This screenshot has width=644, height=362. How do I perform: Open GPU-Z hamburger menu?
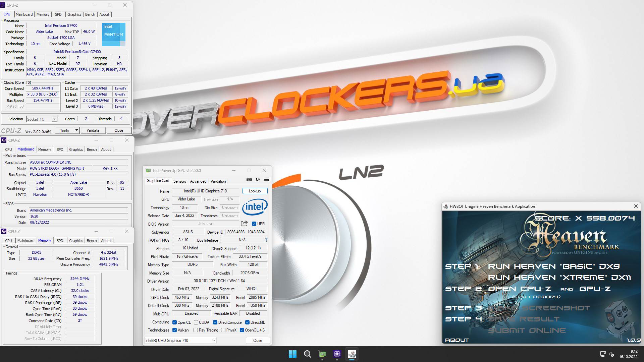[266, 179]
